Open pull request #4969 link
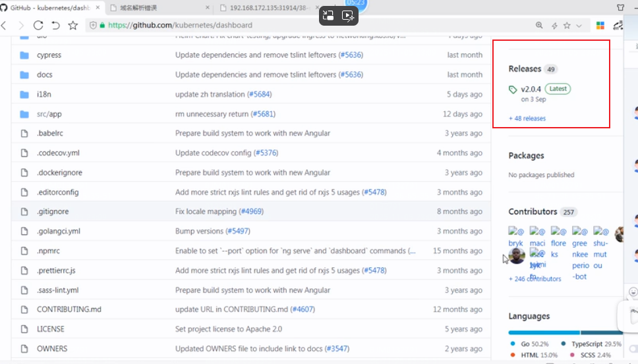The image size is (638, 364). point(252,212)
